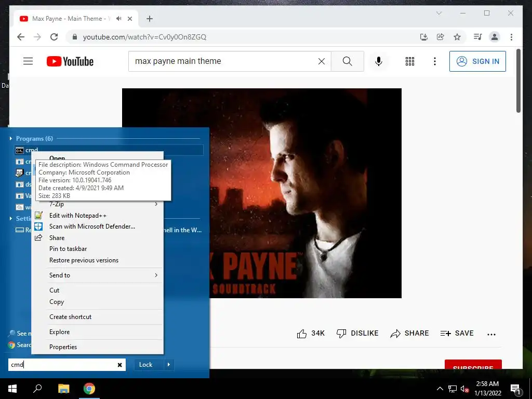Viewport: 532px width, 399px height.
Task: Bookmark this page with star icon
Action: [x=457, y=37]
